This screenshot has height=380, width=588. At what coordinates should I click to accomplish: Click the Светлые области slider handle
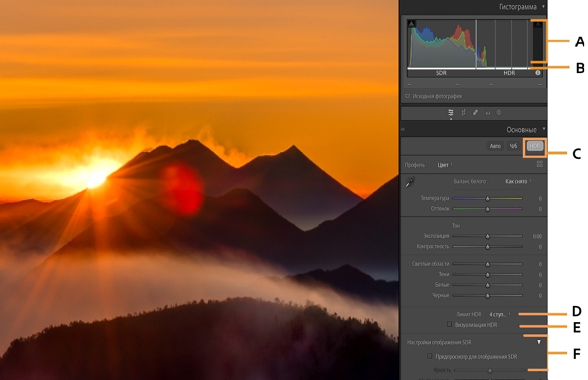coord(488,264)
